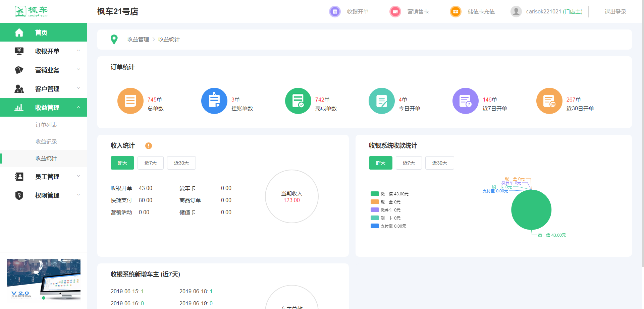This screenshot has width=644, height=309.
Task: Click the purple 收银开单 header icon
Action: pyautogui.click(x=335, y=12)
